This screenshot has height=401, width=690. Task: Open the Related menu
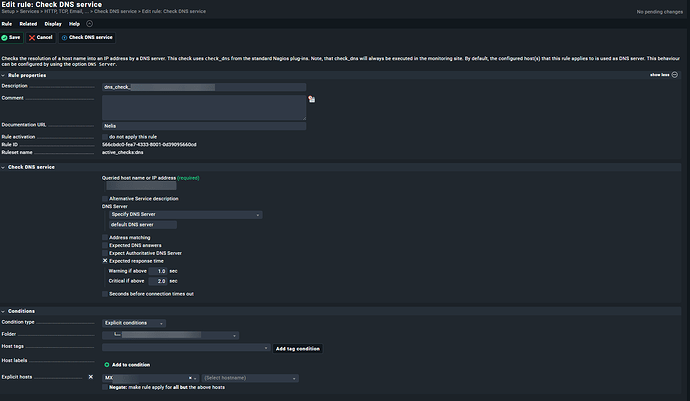click(x=28, y=24)
